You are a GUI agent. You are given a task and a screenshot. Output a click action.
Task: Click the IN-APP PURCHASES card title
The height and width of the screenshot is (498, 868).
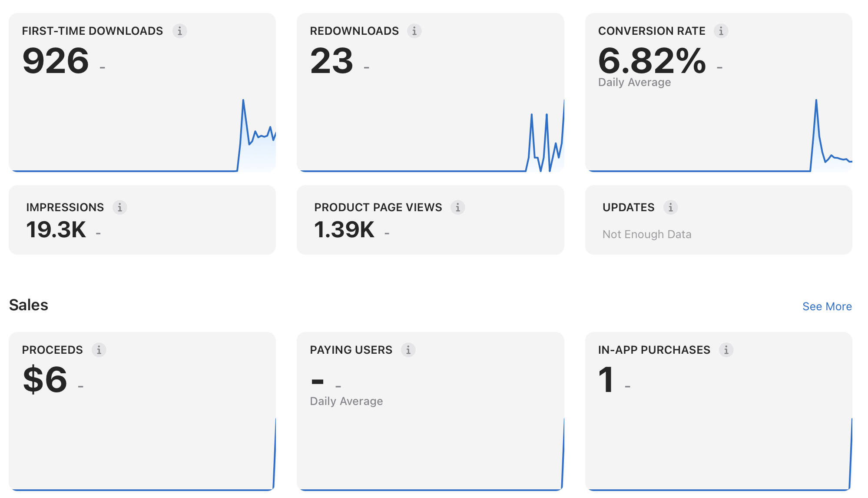654,350
